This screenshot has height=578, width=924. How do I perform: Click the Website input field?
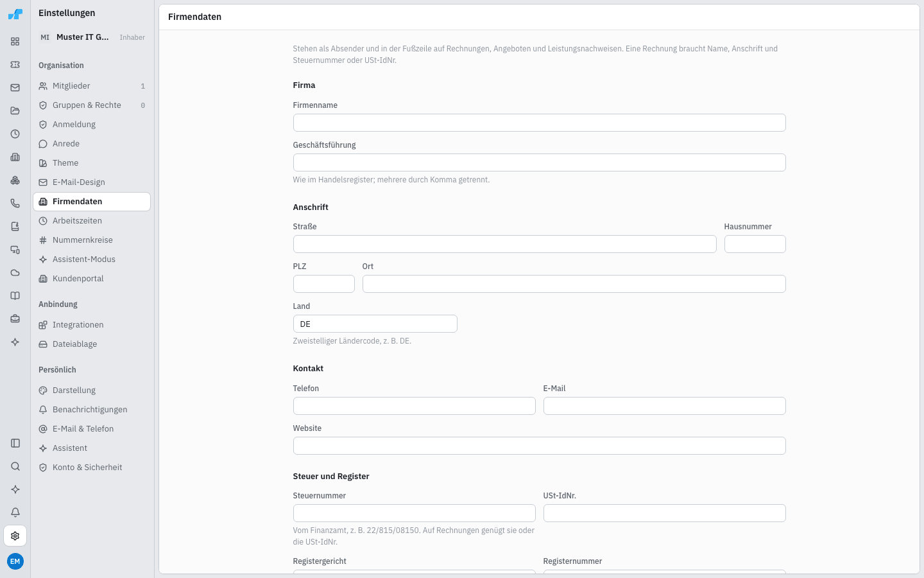pyautogui.click(x=539, y=446)
